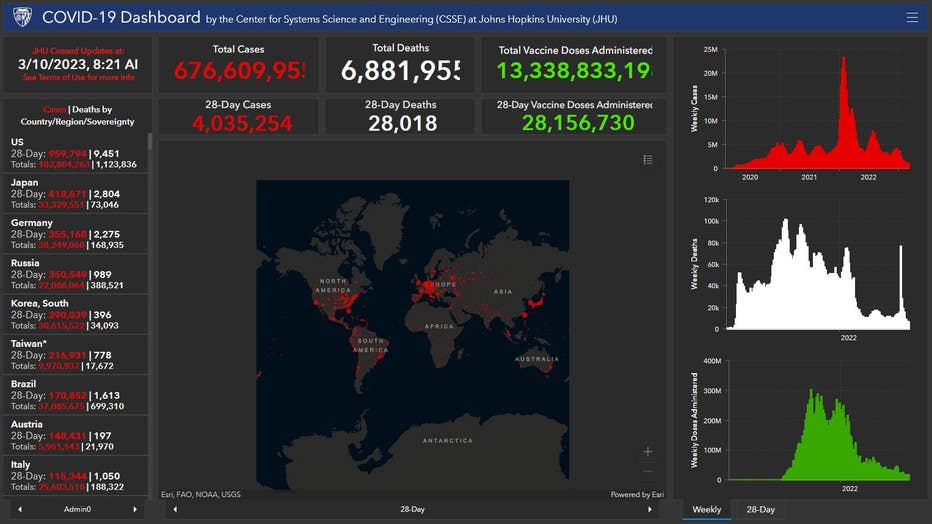Open the hamburger menu in the header
Screen dimensions: 932x524
911,17
